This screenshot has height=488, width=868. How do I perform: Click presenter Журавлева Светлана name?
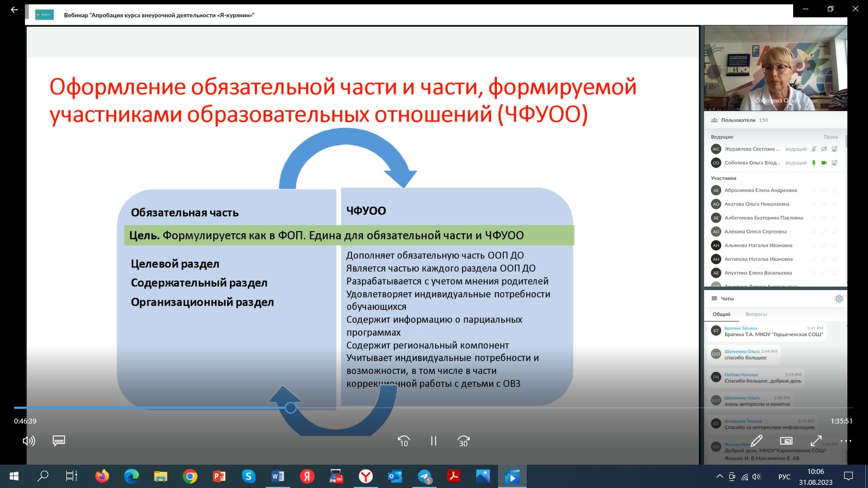pyautogui.click(x=752, y=149)
